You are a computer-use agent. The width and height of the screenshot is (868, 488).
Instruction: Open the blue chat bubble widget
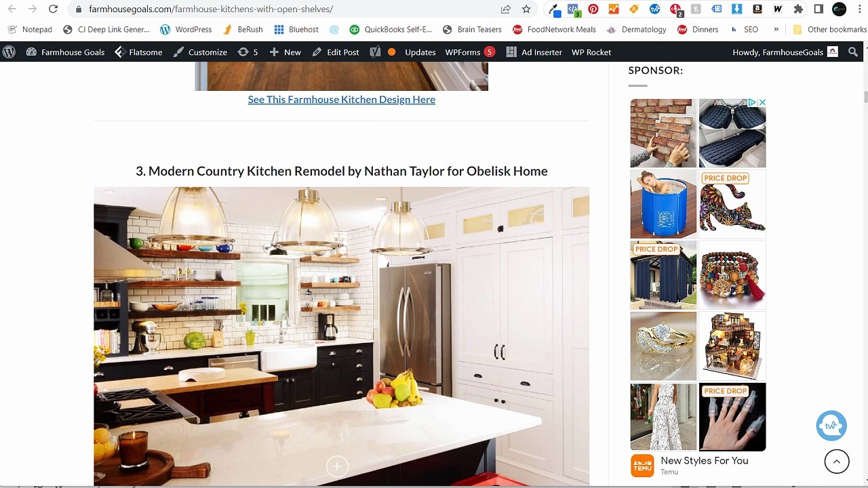(x=831, y=426)
